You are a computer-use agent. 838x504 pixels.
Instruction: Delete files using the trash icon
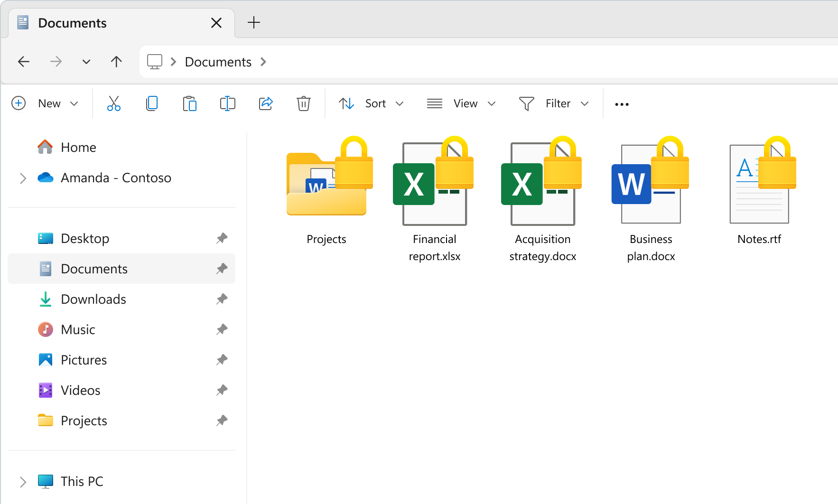304,103
